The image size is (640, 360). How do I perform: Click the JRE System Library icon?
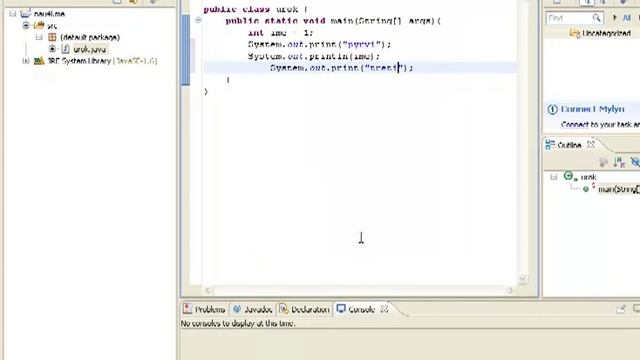tap(39, 61)
